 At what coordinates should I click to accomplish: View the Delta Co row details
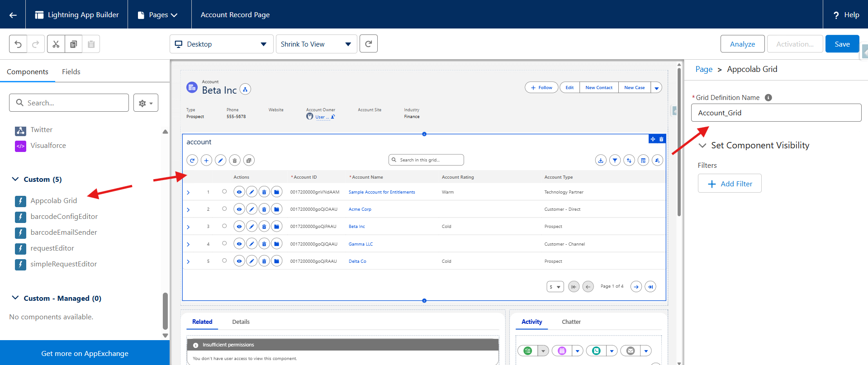239,261
